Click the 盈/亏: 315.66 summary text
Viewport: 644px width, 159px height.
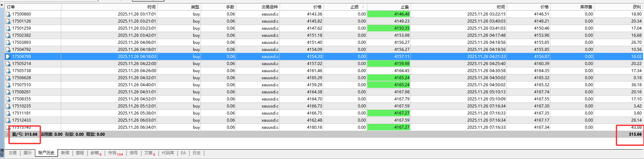(25, 134)
